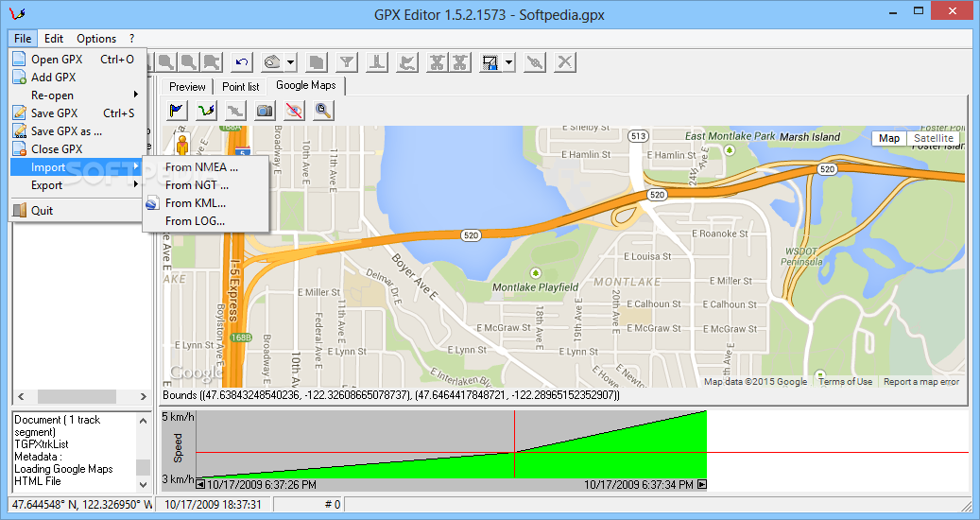The height and width of the screenshot is (520, 980).
Task: Click the Google logo on map
Action: [x=196, y=373]
